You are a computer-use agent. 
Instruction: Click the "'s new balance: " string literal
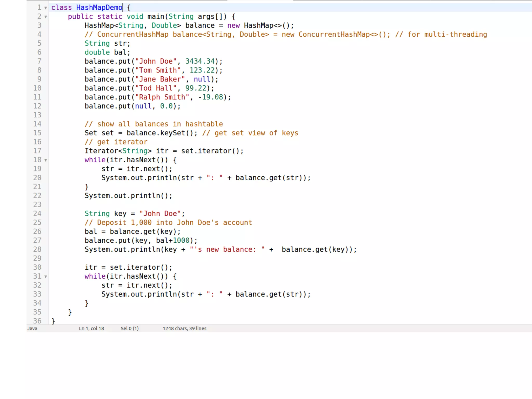pos(227,250)
